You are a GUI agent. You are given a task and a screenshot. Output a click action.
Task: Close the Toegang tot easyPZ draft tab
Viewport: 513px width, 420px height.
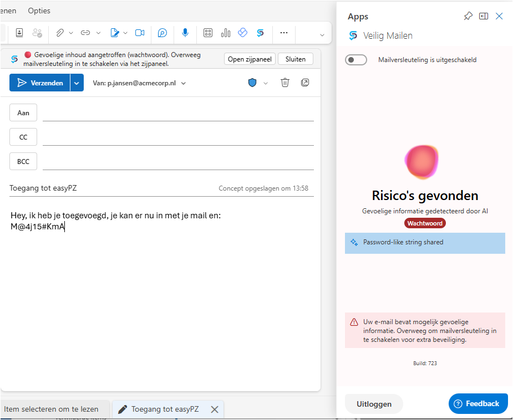[x=215, y=409]
